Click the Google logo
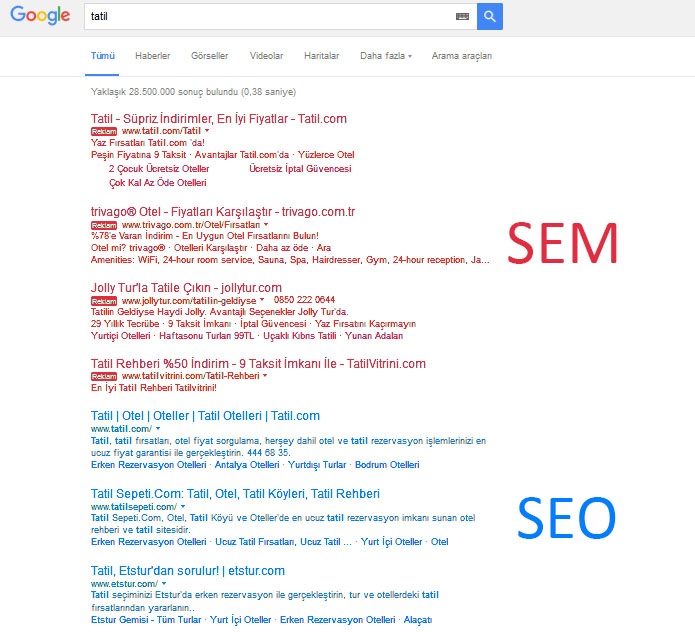This screenshot has width=695, height=632. (x=41, y=16)
